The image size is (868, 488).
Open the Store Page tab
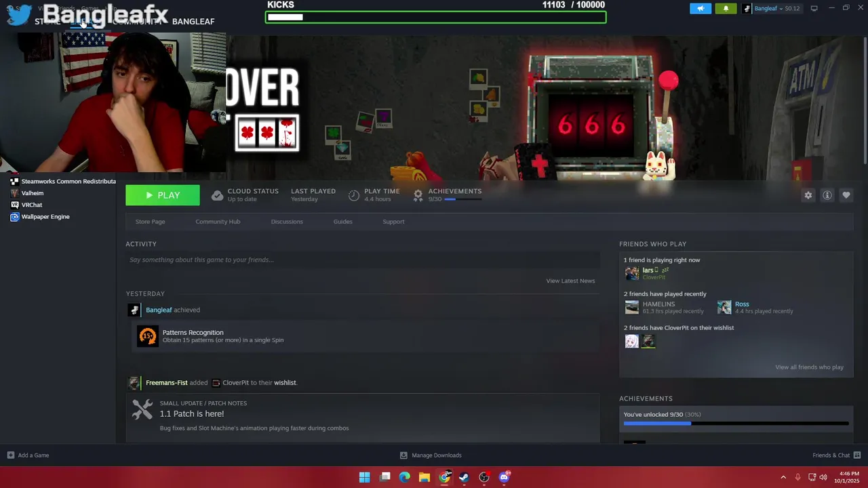point(150,222)
